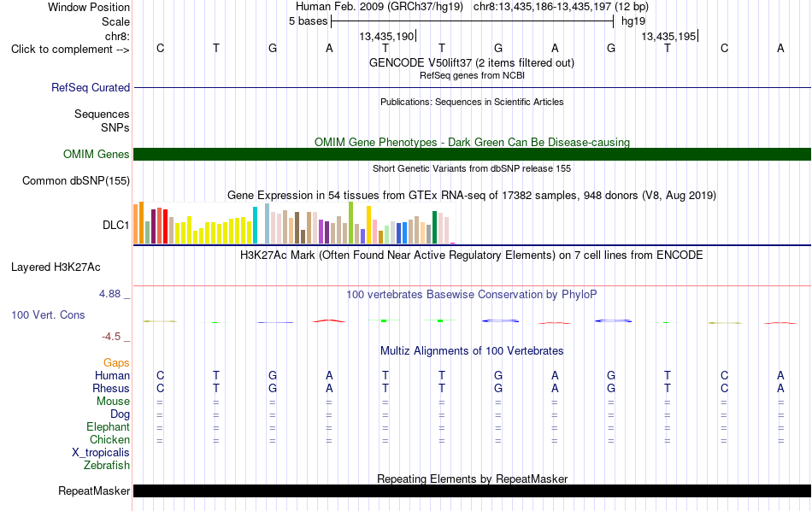This screenshot has width=812, height=511.
Task: Click the dark green OMIM Genes bar
Action: click(473, 155)
